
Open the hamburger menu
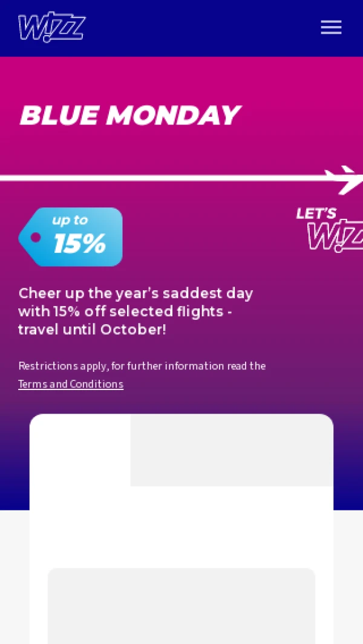tap(331, 28)
